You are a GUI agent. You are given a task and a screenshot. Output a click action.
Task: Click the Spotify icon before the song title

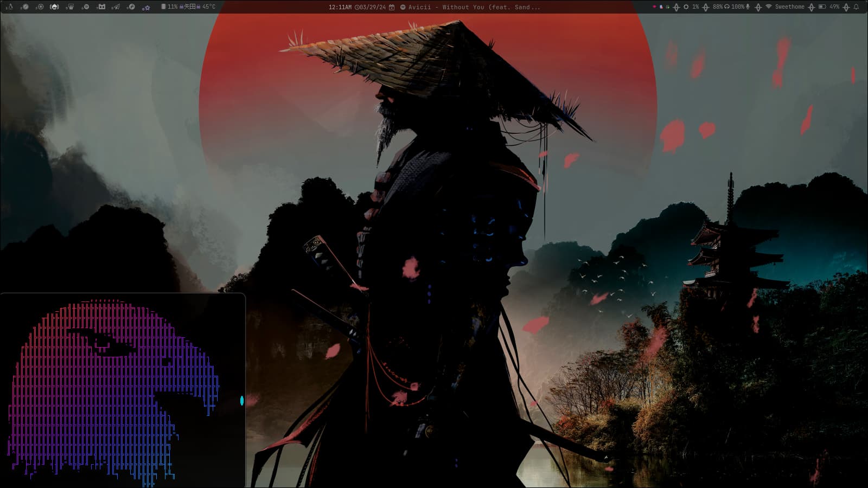pyautogui.click(x=403, y=7)
